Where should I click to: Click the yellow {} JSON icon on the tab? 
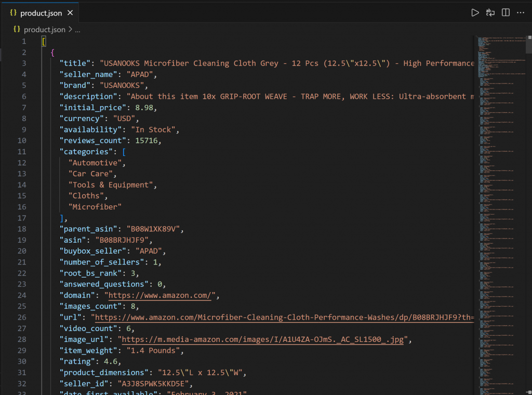(x=13, y=12)
